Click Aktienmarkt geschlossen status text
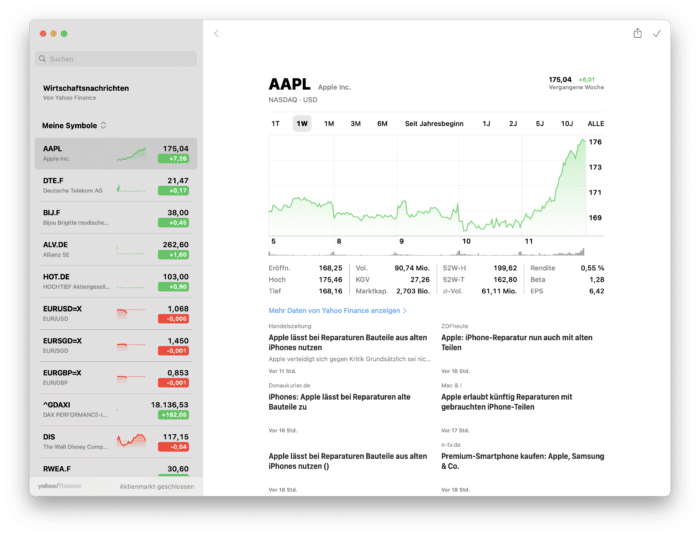 point(157,486)
